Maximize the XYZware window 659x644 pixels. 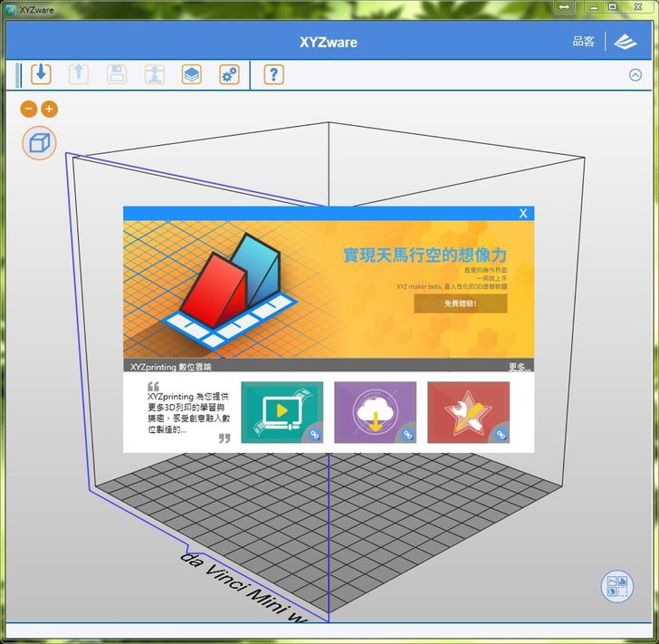(612, 6)
